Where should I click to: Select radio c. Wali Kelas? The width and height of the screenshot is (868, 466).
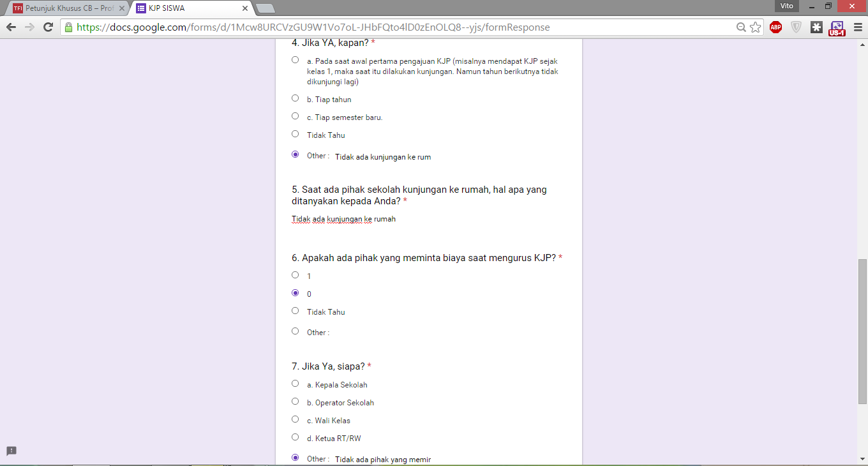tap(295, 419)
